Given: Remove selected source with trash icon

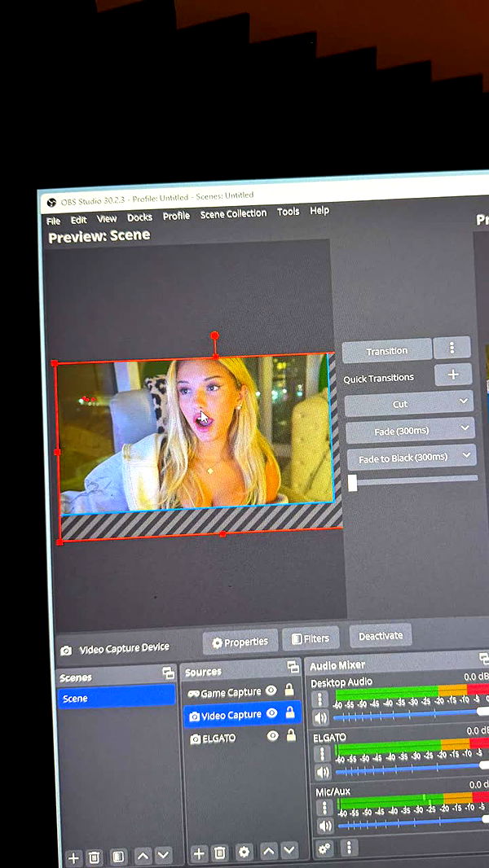Looking at the screenshot, I should 219,853.
